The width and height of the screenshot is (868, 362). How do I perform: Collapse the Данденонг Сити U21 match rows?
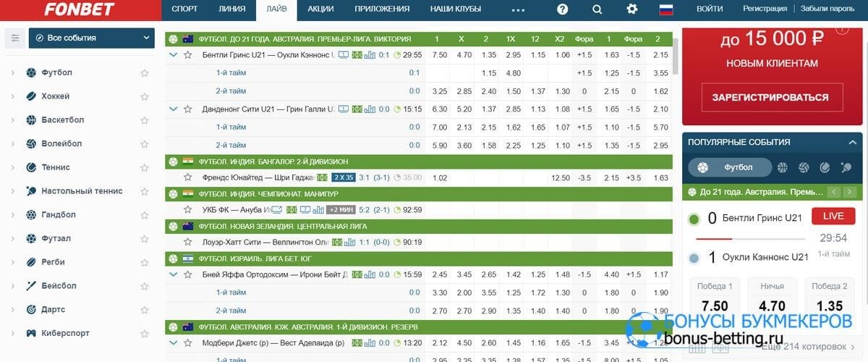coord(173,109)
